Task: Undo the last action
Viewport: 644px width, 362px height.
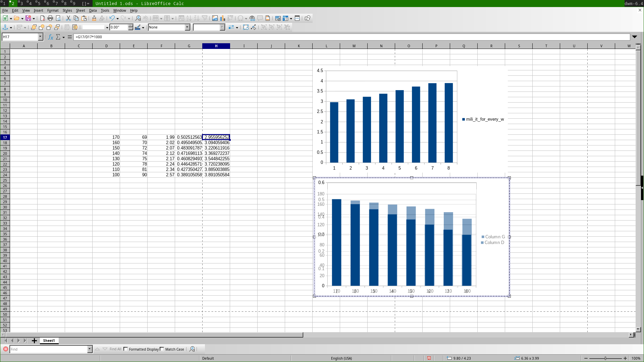Action: [x=112, y=18]
